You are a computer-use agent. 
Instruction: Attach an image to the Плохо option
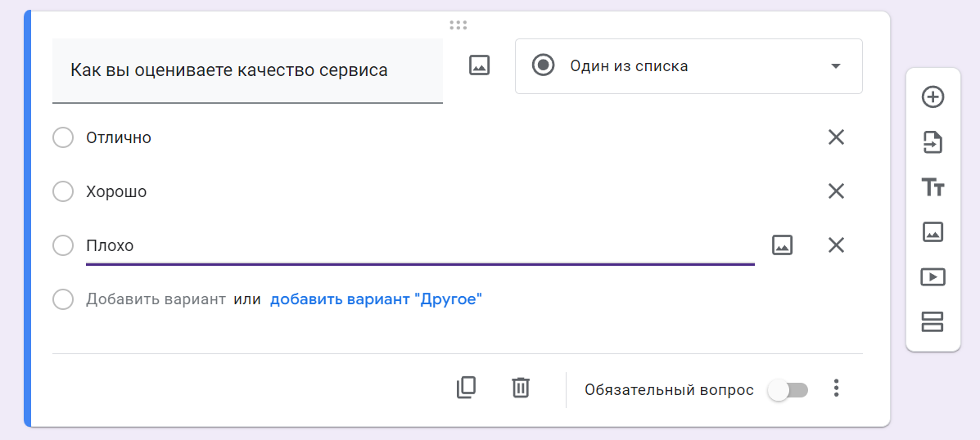click(782, 245)
